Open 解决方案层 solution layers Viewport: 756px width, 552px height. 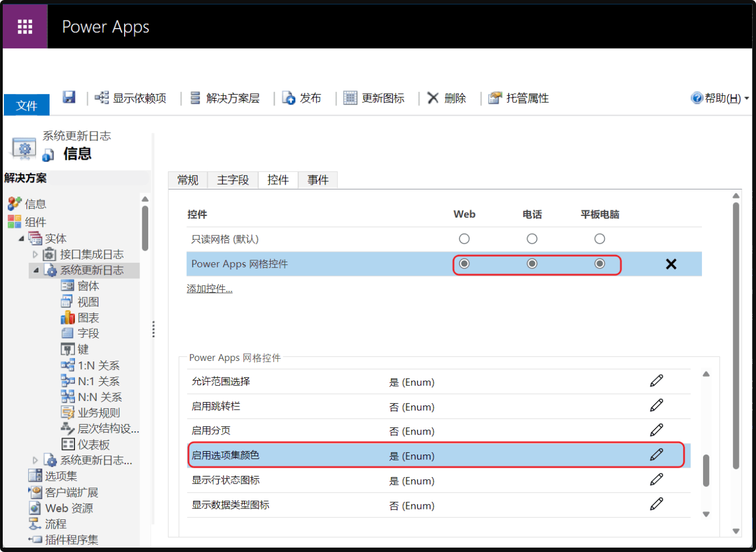point(225,98)
